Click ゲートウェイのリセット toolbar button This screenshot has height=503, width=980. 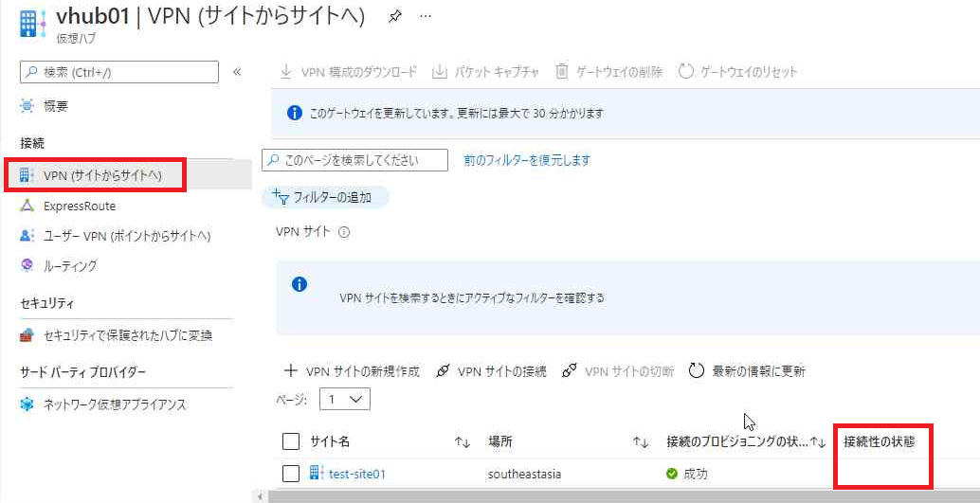coord(738,71)
